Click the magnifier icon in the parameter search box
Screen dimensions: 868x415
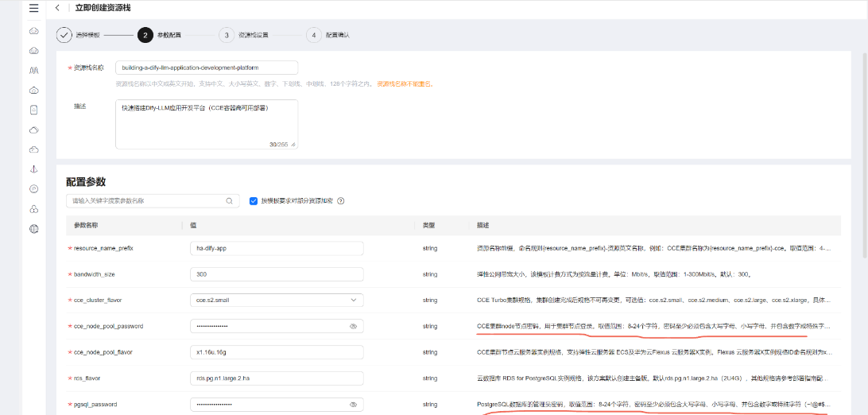[229, 201]
